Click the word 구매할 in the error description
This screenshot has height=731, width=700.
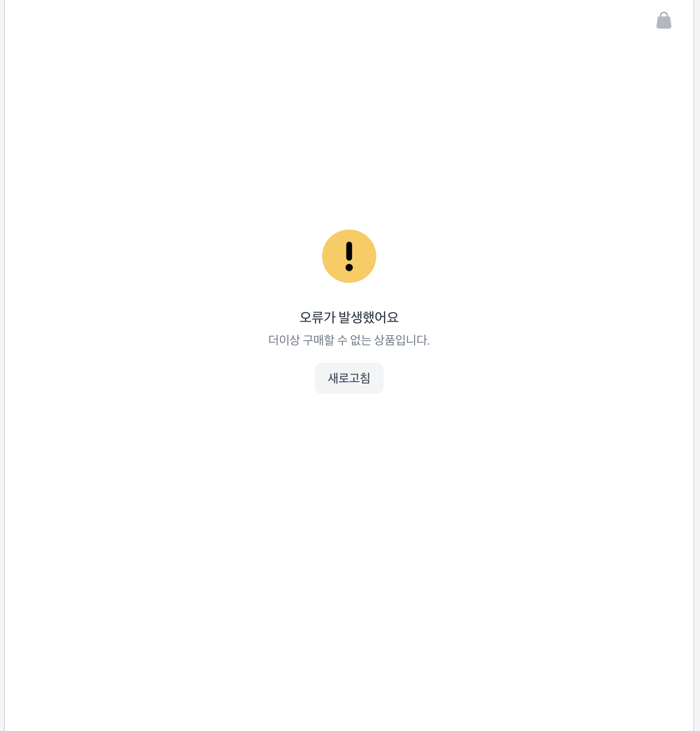pos(318,340)
